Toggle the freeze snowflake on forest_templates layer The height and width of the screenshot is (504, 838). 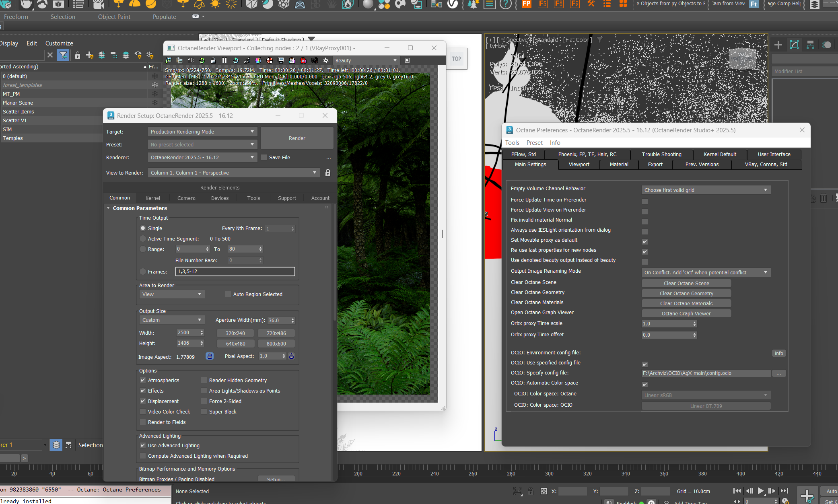coord(154,85)
